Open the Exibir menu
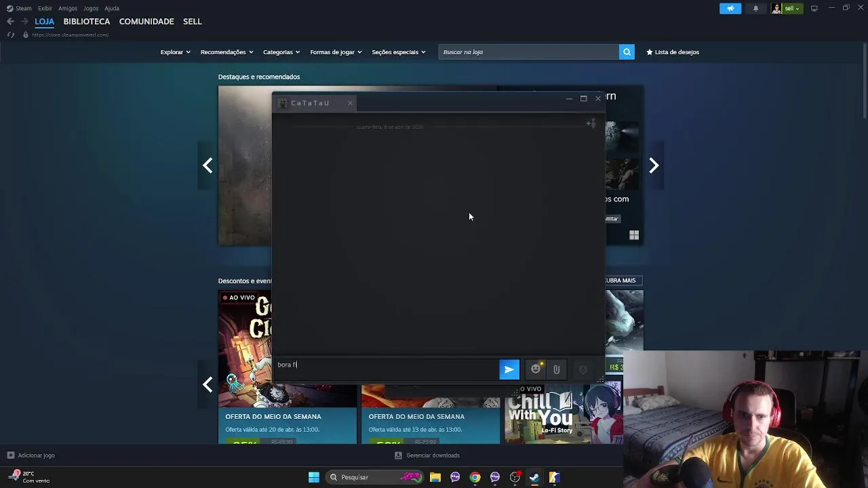This screenshot has height=488, width=868. point(45,8)
